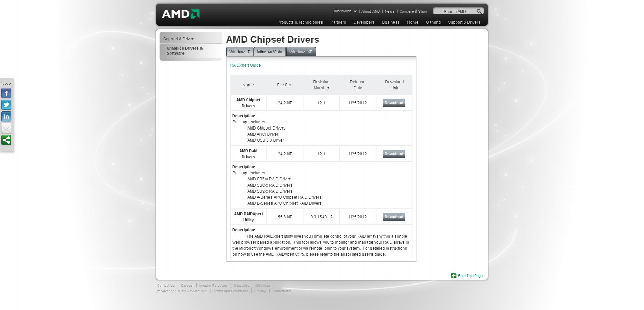This screenshot has height=310, width=644.
Task: Open the Contact Us footer link
Action: [x=166, y=286]
